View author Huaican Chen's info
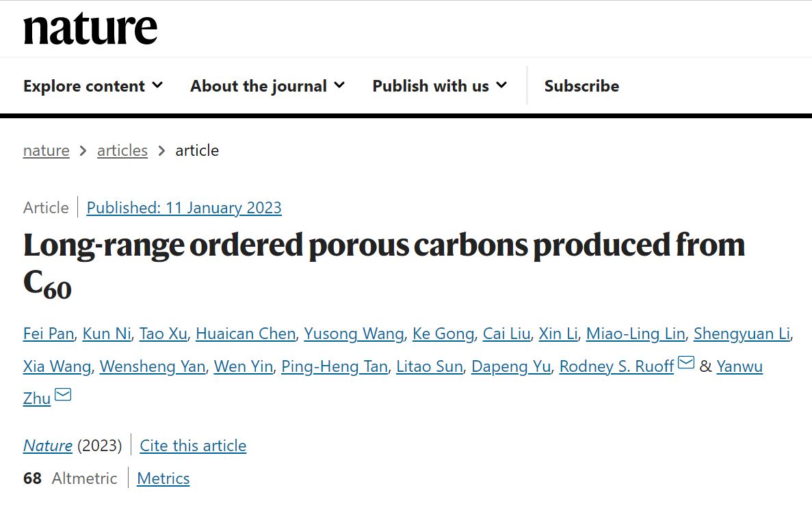The image size is (812, 514). (x=246, y=334)
